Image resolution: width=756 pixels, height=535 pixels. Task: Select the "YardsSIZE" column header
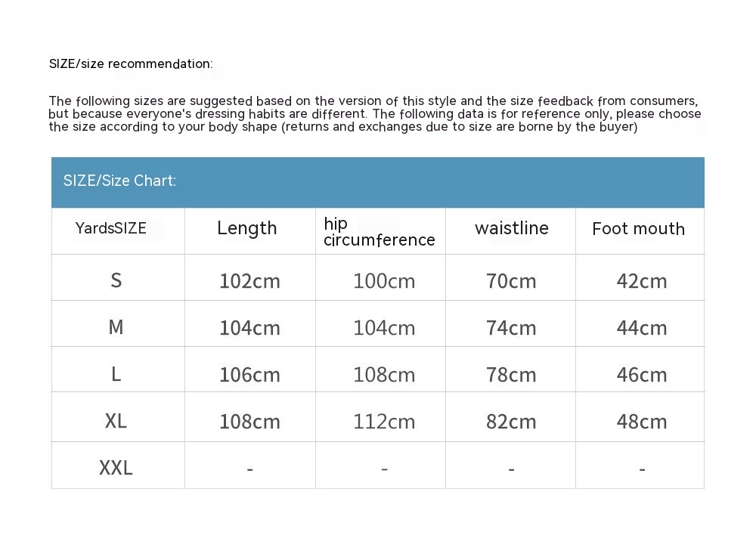click(110, 228)
